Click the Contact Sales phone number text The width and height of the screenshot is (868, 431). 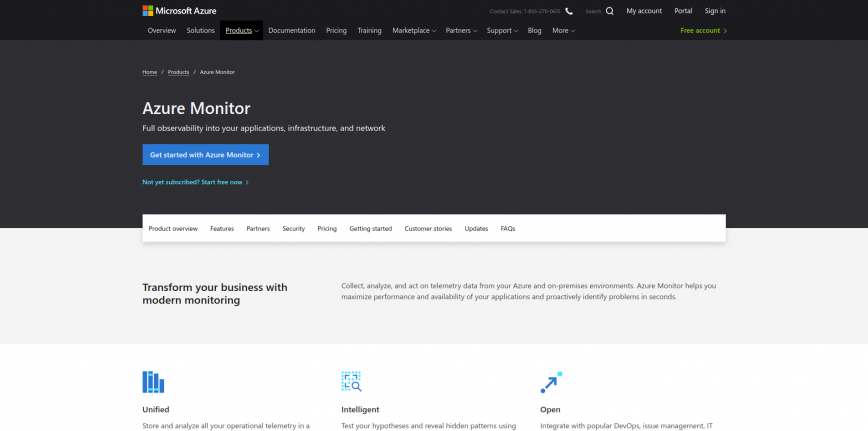click(525, 12)
